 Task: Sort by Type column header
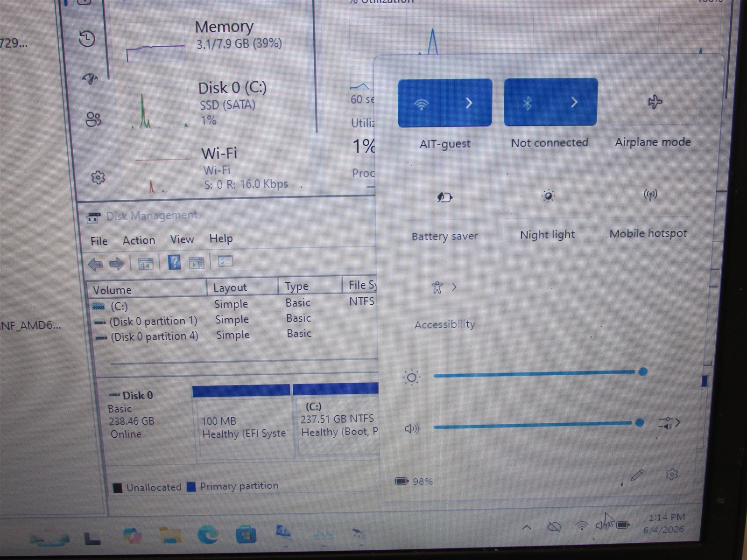tap(310, 286)
